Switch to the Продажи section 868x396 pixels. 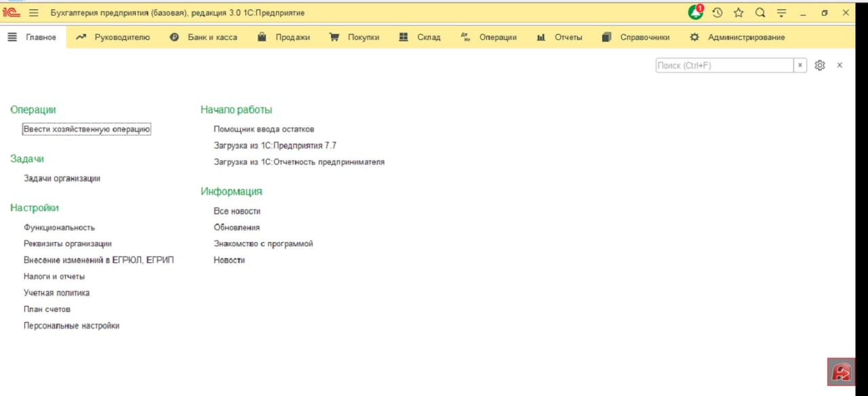pos(292,37)
